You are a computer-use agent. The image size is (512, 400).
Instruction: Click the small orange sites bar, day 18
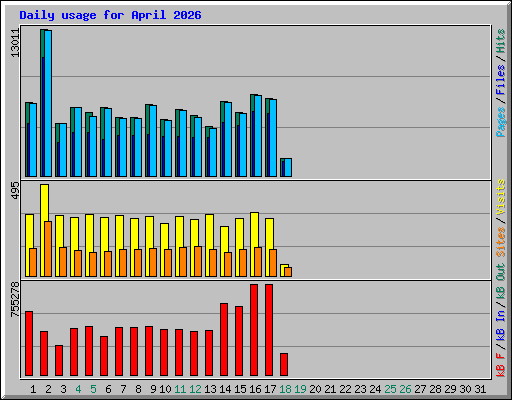288,272
